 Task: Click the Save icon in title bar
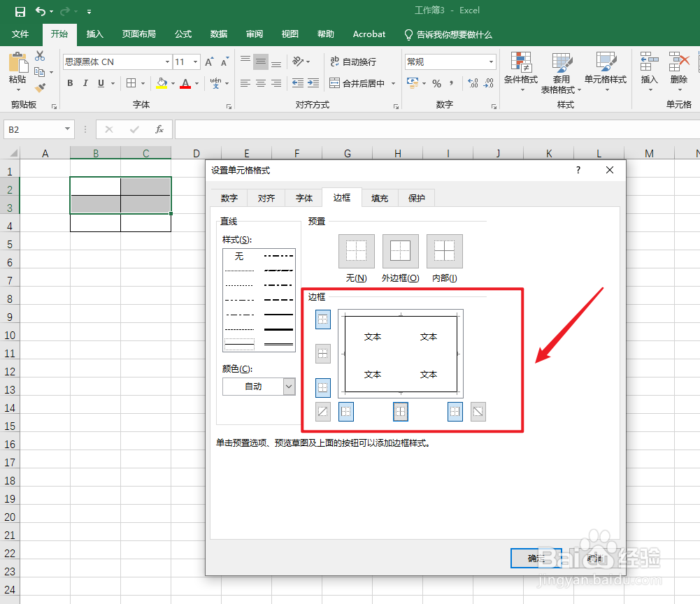[x=20, y=12]
